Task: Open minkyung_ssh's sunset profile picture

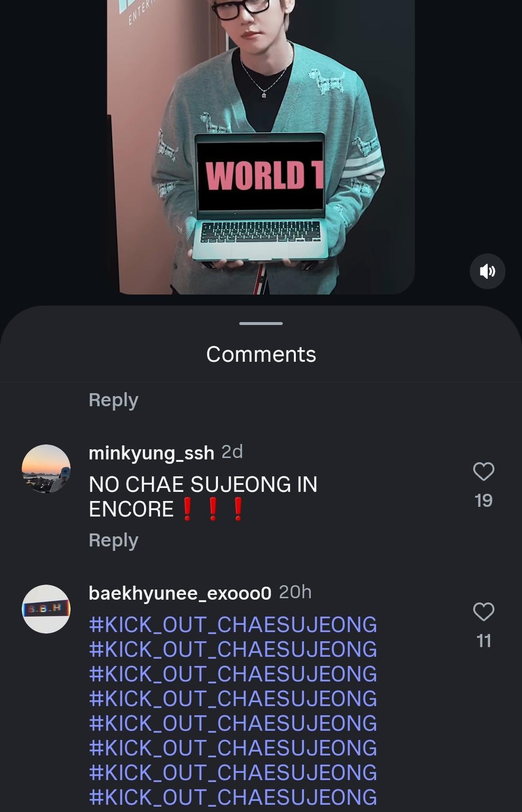Action: coord(46,469)
